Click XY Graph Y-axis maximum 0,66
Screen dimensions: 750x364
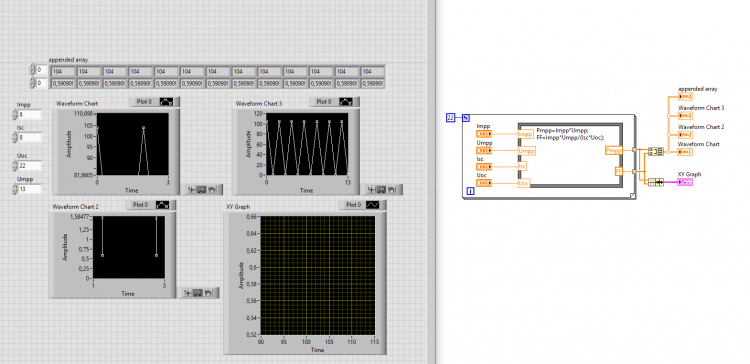252,216
